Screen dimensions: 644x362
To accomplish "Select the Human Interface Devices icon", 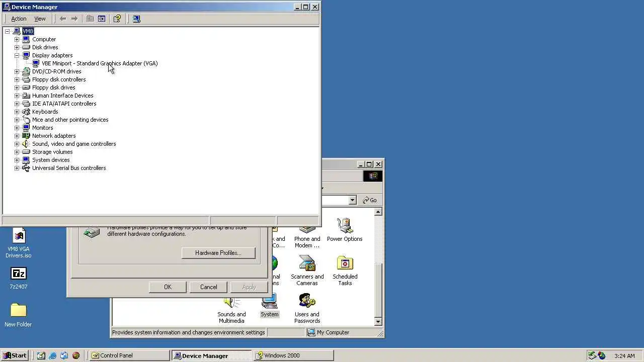I will coord(26,96).
